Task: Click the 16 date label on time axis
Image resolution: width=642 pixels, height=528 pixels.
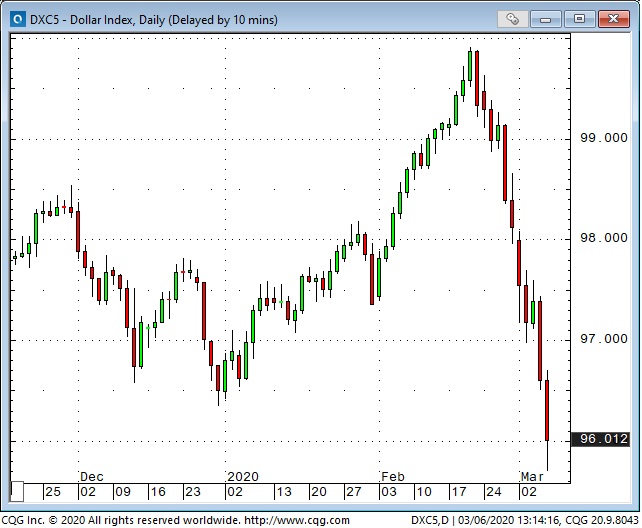Action: (158, 492)
